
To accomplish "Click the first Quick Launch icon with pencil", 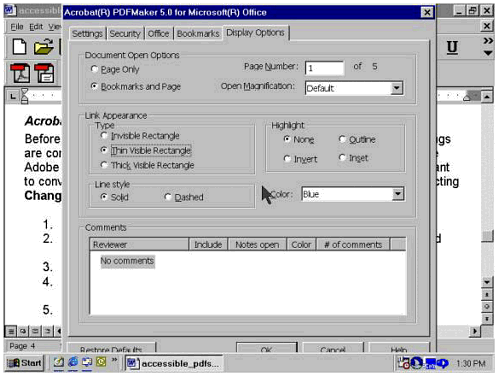I will [x=59, y=362].
